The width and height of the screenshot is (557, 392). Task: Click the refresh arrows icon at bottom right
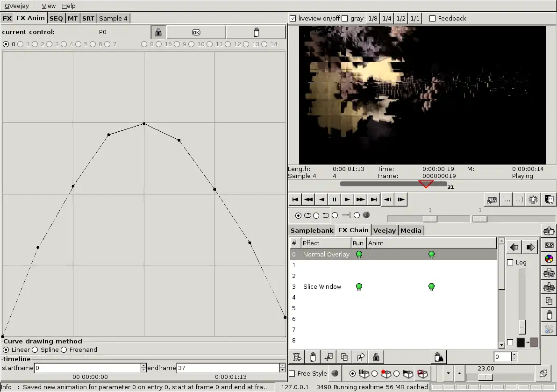click(x=543, y=373)
